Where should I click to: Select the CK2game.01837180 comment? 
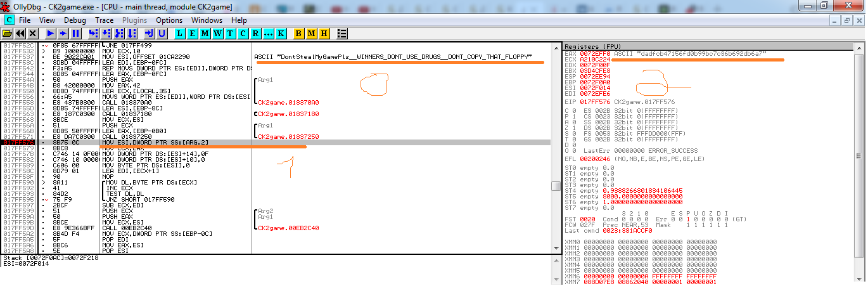pyautogui.click(x=288, y=114)
